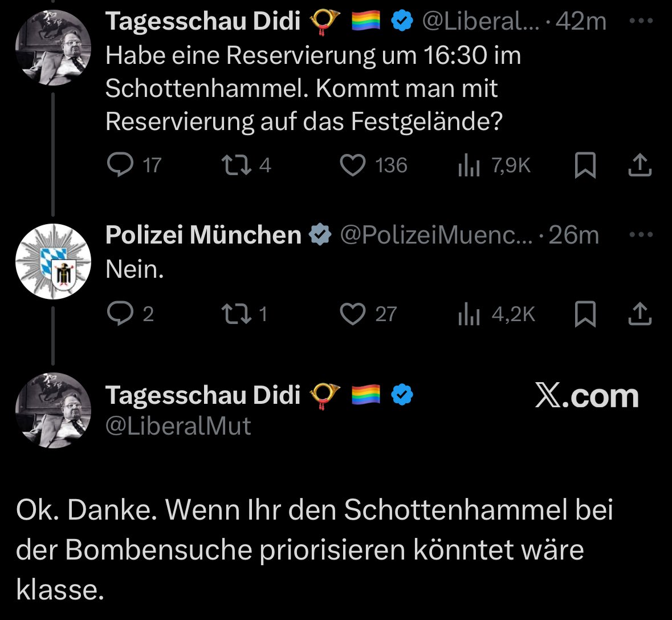Screen dimensions: 672x620
Task: Like the Polizei München "Nein." tweet
Action: point(352,314)
